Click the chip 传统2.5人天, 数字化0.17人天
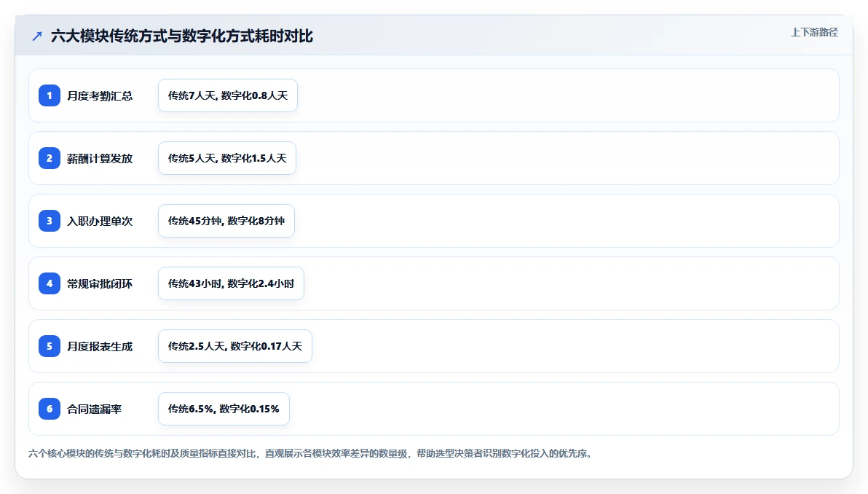Screen dimensions: 868x494 [235, 345]
